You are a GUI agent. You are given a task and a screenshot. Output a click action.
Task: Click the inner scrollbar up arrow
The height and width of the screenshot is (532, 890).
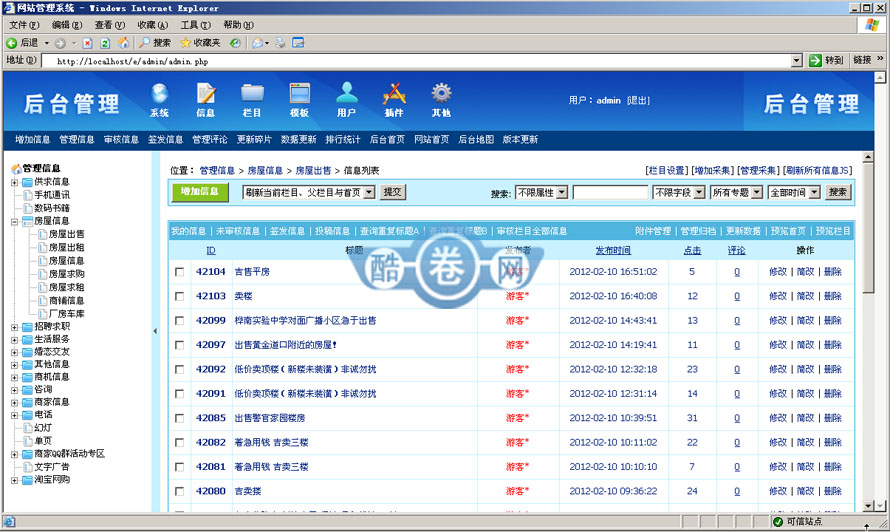point(868,157)
